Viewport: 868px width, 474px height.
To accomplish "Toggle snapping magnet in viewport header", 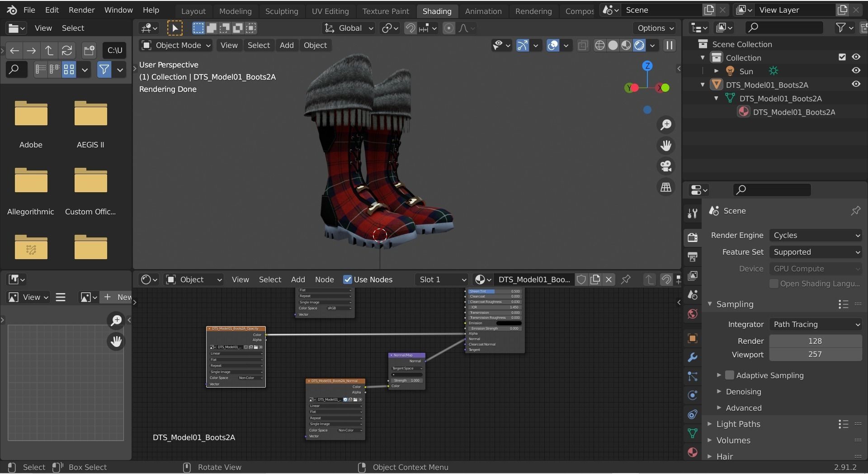I will point(410,28).
